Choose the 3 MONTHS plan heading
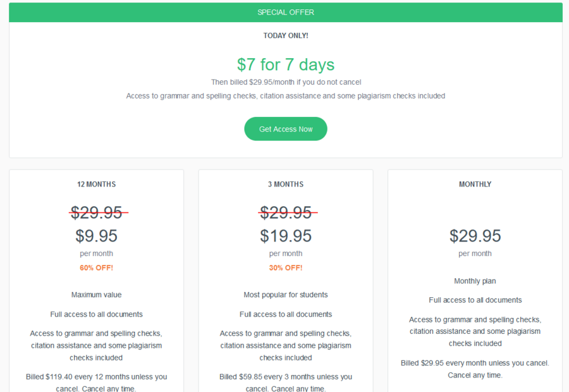This screenshot has height=392, width=569. [286, 185]
